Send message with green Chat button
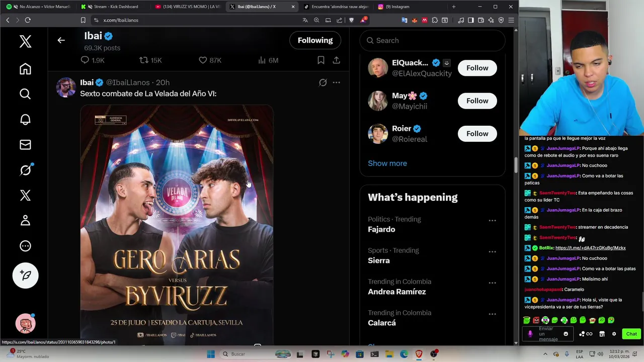Screen dimensions: 644x362 (631, 334)
